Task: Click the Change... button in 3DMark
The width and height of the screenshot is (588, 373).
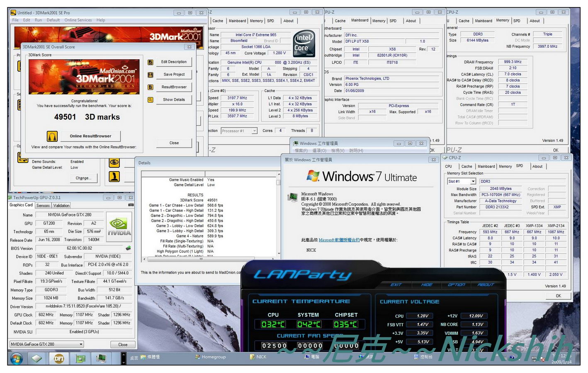Action: point(83,178)
